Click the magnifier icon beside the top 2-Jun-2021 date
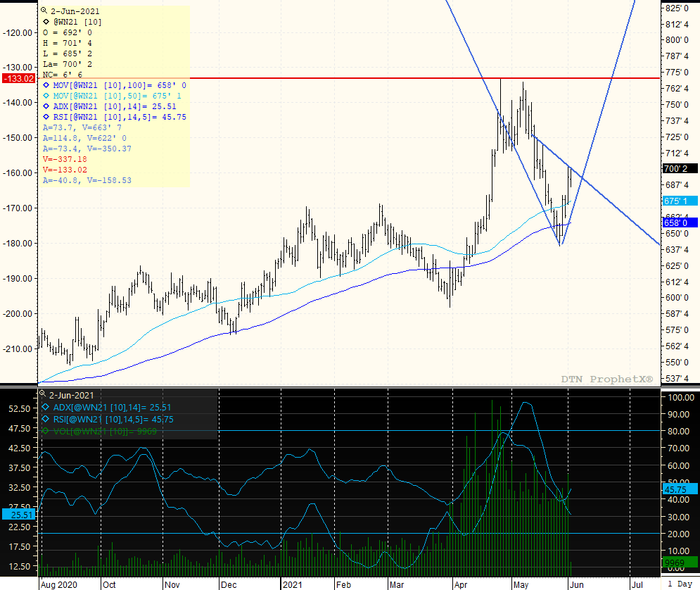The width and height of the screenshot is (700, 590). (x=44, y=11)
